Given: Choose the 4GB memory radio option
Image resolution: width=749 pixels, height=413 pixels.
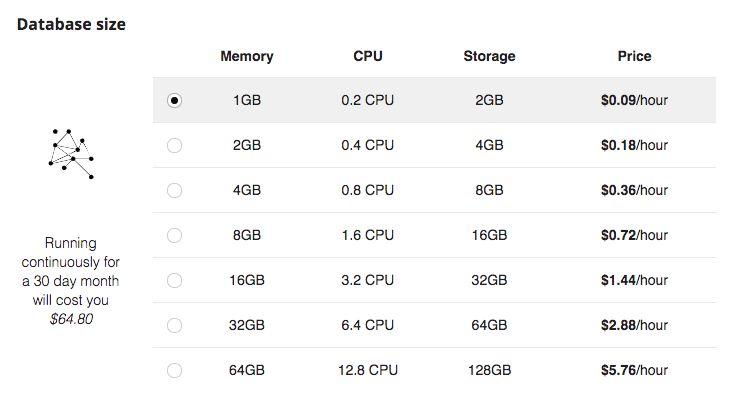Looking at the screenshot, I should [x=174, y=191].
